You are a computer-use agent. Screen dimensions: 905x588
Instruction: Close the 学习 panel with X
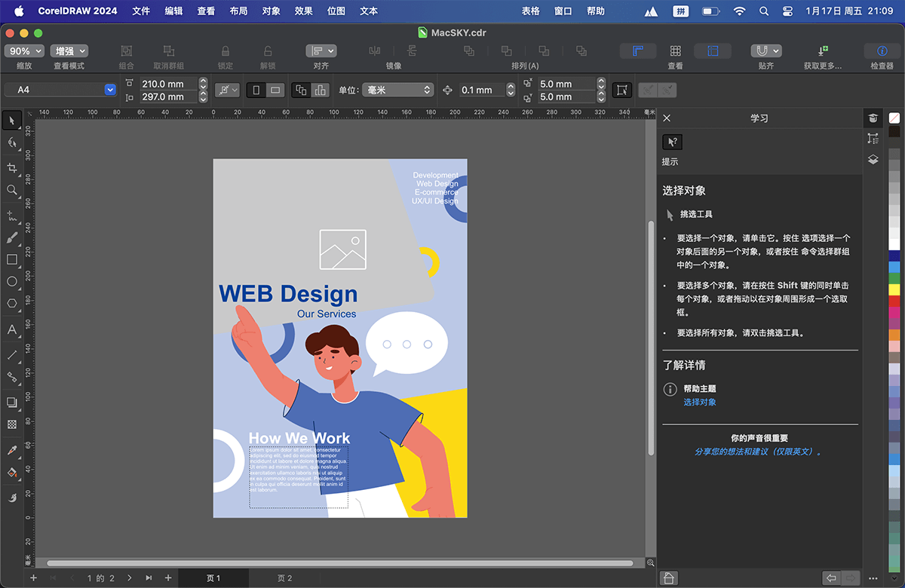click(667, 118)
